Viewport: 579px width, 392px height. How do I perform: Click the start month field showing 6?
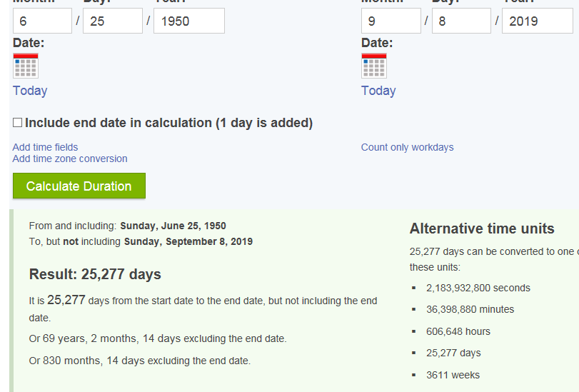point(42,21)
